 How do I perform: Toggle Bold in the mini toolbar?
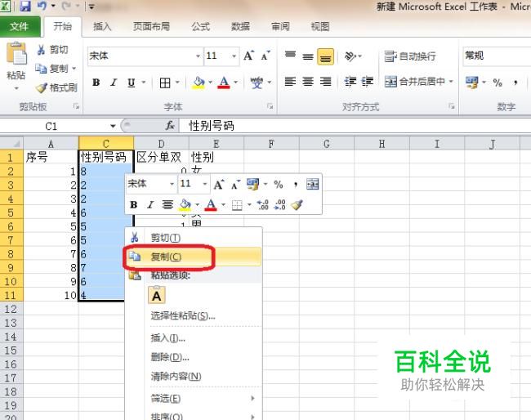coord(134,204)
